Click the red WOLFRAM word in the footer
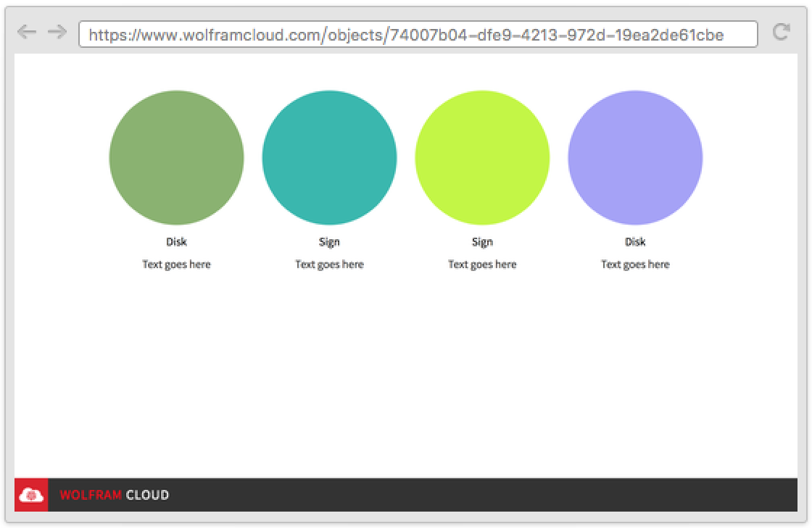Image resolution: width=812 pixels, height=529 pixels. [x=90, y=495]
